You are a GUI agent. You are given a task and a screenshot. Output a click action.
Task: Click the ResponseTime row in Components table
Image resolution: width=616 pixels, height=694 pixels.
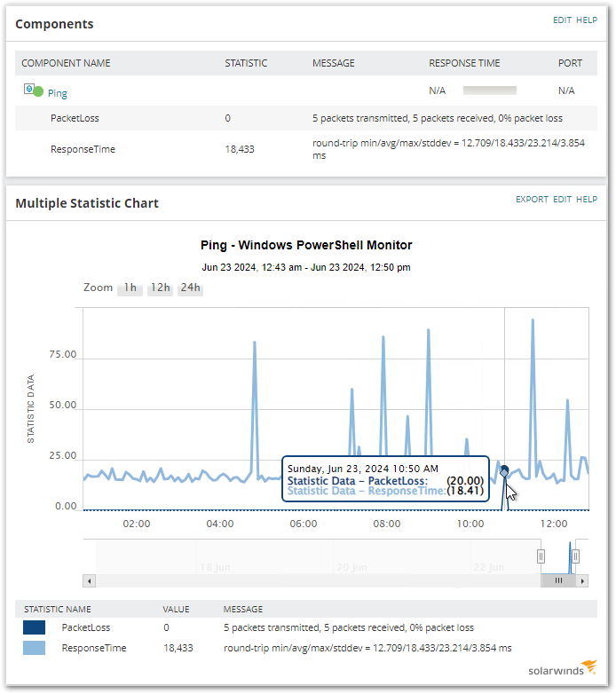coord(306,149)
